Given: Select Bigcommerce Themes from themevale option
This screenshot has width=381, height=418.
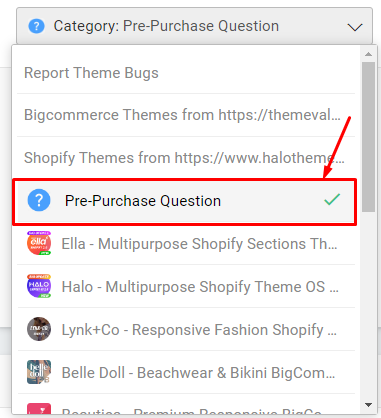Looking at the screenshot, I should [x=186, y=115].
